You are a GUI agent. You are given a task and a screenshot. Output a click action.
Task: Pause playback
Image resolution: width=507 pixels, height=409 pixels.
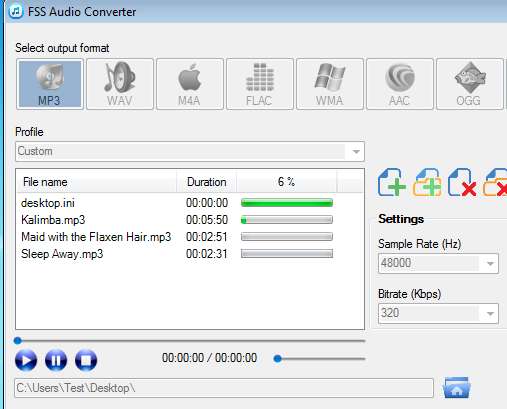tap(56, 360)
